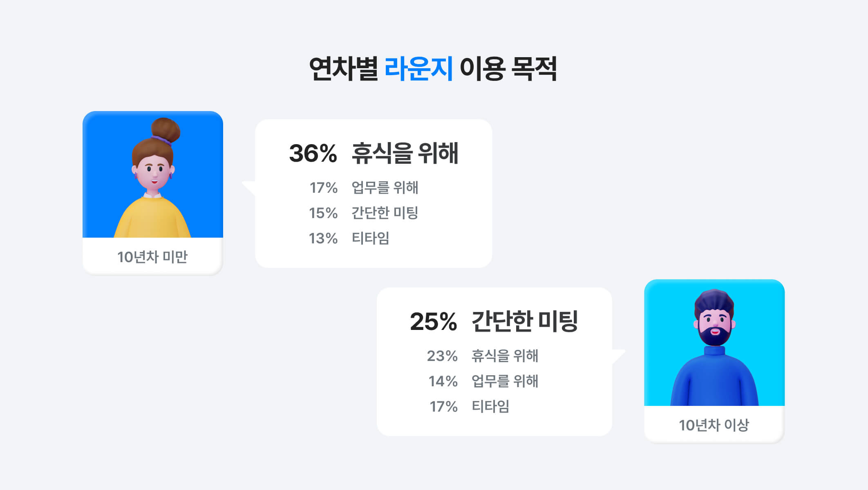This screenshot has height=490, width=868.
Task: Select the 17% 티타임 row in bottom card
Action: pyautogui.click(x=470, y=407)
